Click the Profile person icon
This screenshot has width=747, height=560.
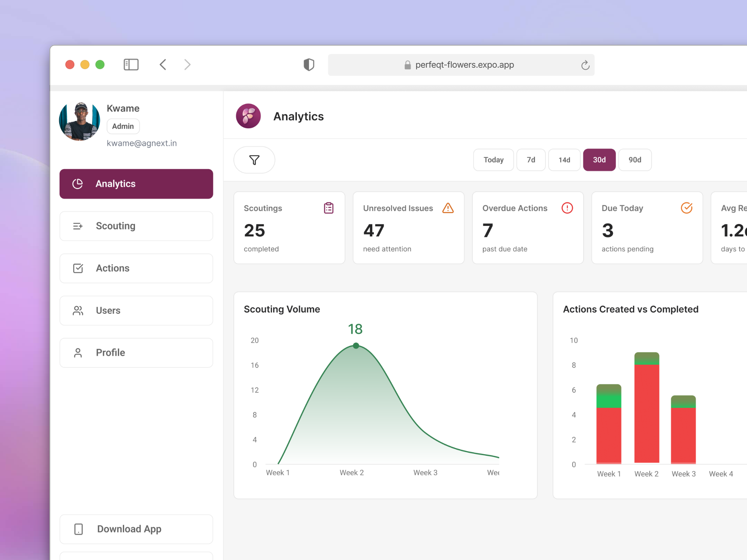click(78, 352)
